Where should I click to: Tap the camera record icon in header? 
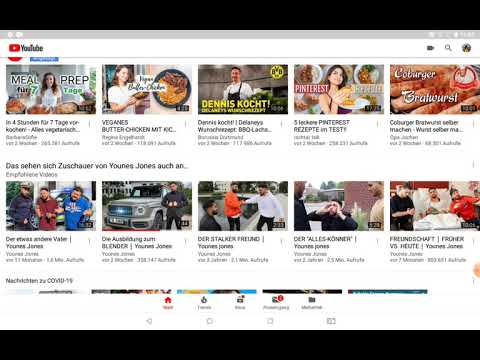[x=430, y=48]
